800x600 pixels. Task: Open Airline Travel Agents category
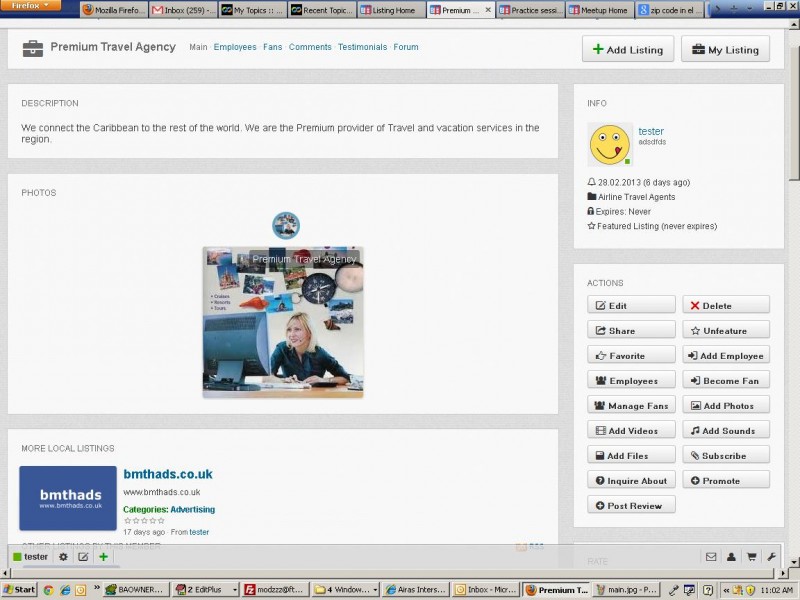636,197
